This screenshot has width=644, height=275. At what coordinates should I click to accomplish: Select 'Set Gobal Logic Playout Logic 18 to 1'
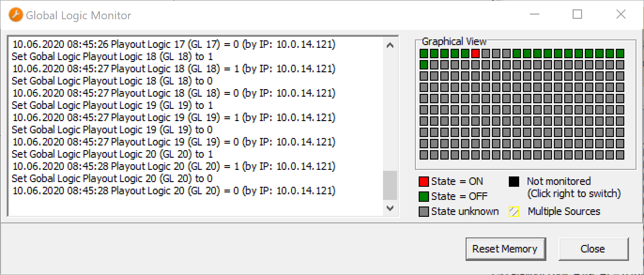pos(112,57)
